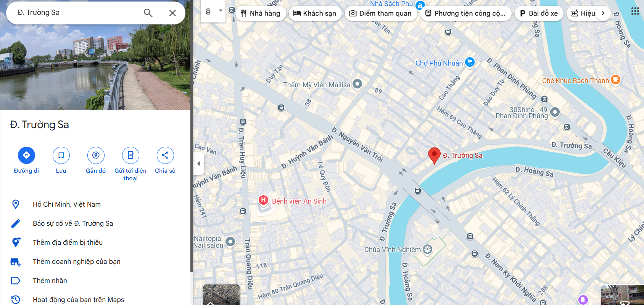Filter map by Khách sạn
The width and height of the screenshot is (644, 305).
315,13
